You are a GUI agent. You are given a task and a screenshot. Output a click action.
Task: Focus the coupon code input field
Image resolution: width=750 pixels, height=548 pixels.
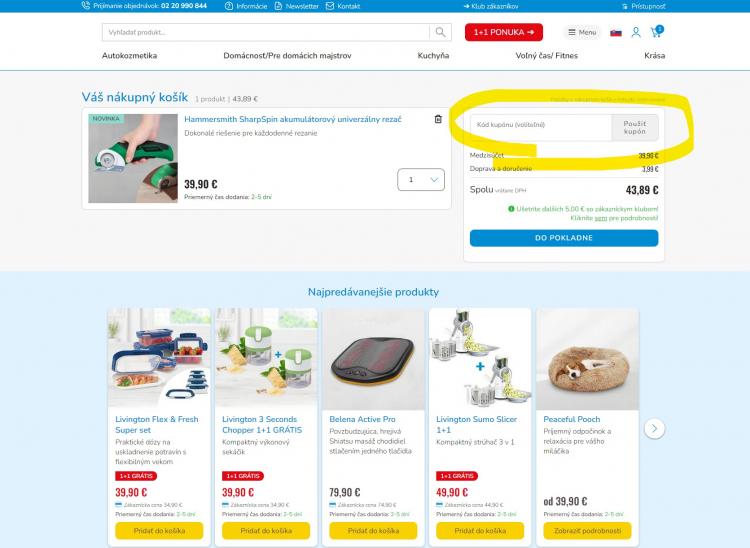(541, 127)
